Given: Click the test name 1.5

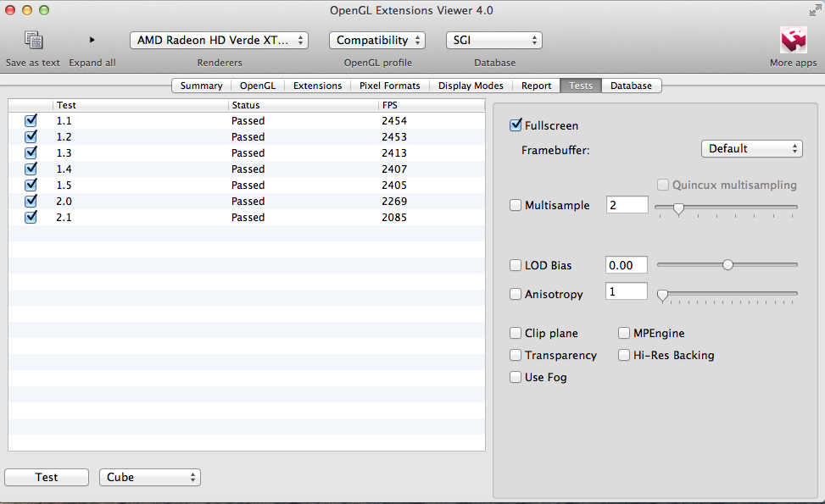Looking at the screenshot, I should click(x=64, y=185).
